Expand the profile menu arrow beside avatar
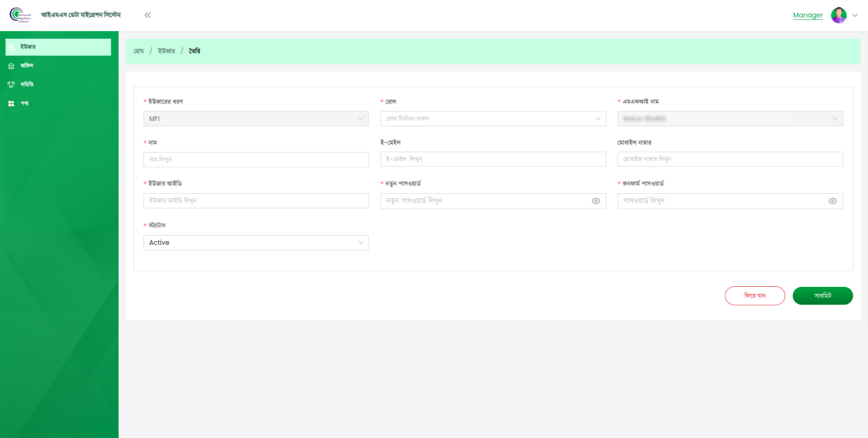868x438 pixels. coord(855,16)
